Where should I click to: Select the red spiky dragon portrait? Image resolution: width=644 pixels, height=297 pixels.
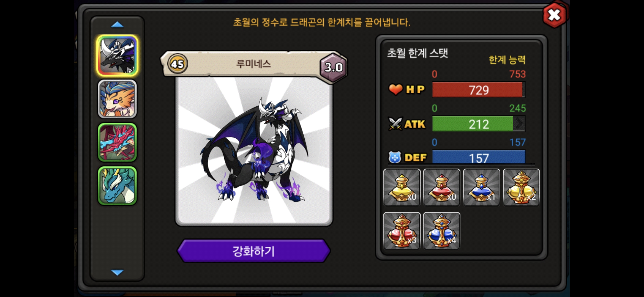click(117, 142)
